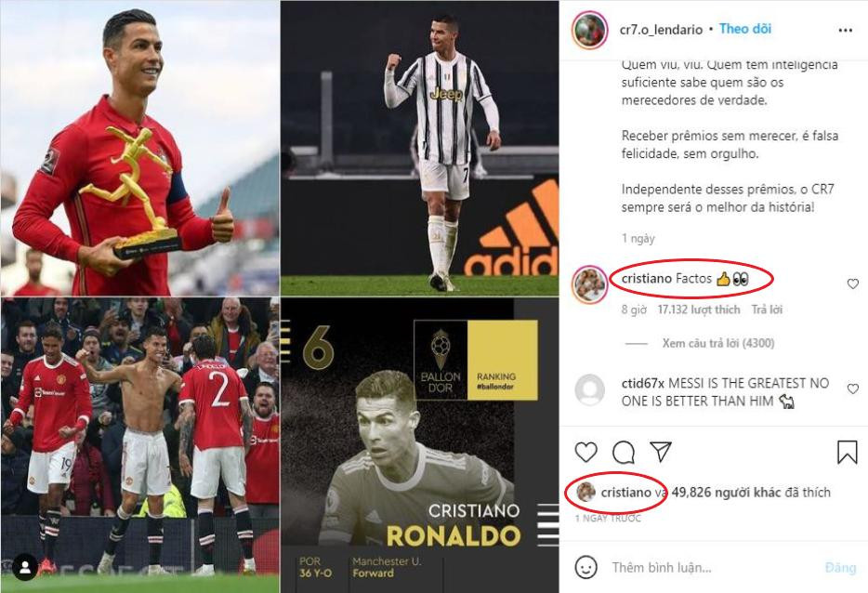Open cristiano profile from comment username
868x593 pixels.
point(646,279)
